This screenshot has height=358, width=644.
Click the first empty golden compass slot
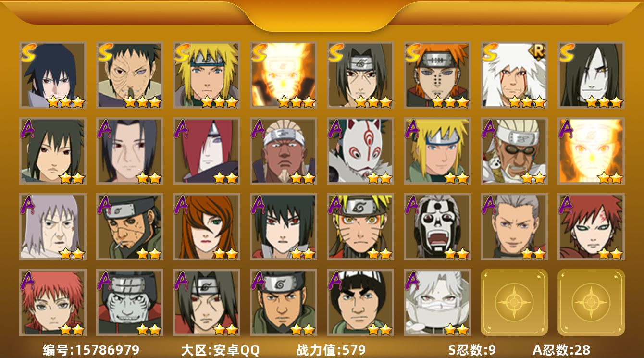(514, 302)
